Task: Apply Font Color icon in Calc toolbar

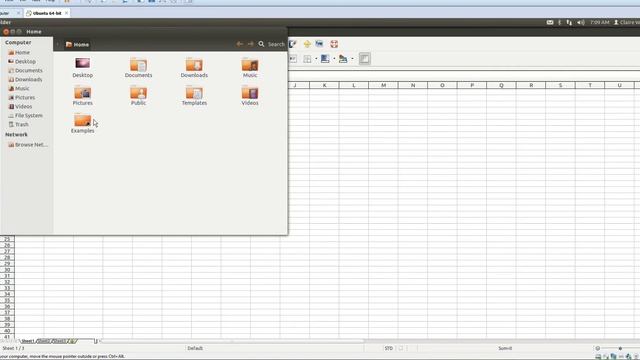Action: click(343, 59)
